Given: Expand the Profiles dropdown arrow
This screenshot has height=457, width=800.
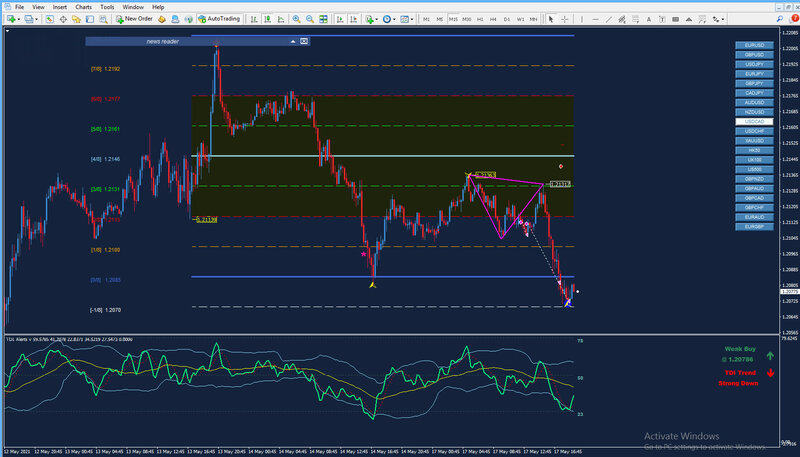Looking at the screenshot, I should [36, 19].
